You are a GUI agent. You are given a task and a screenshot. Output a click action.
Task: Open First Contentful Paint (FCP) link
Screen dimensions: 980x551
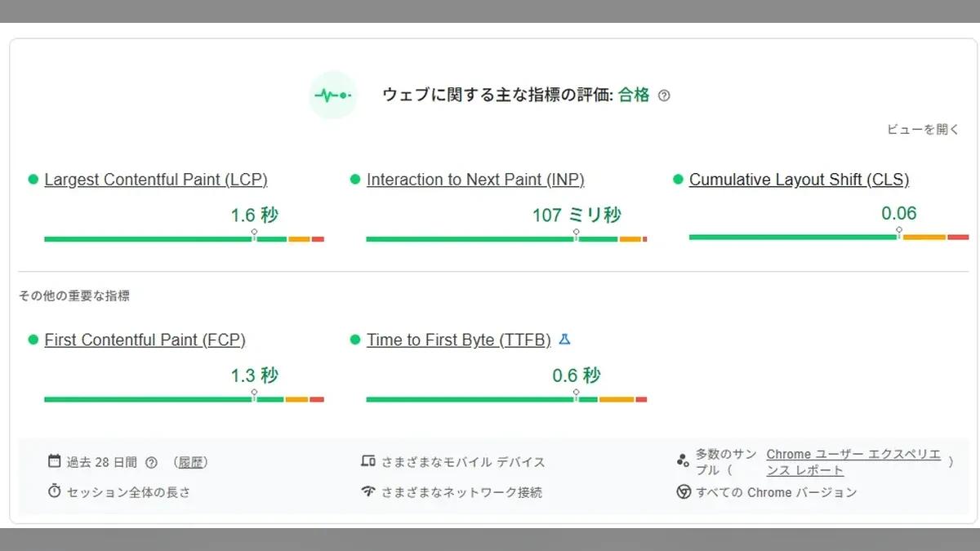(x=145, y=340)
